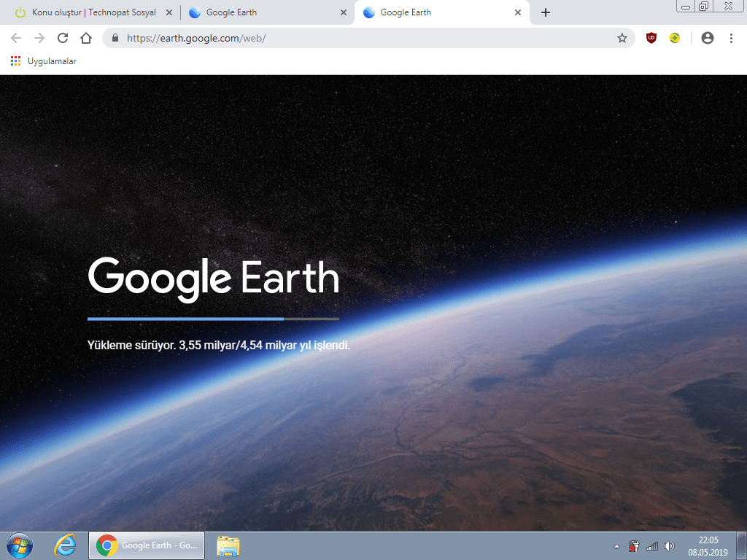Close the middle Google Earth tab

click(344, 13)
